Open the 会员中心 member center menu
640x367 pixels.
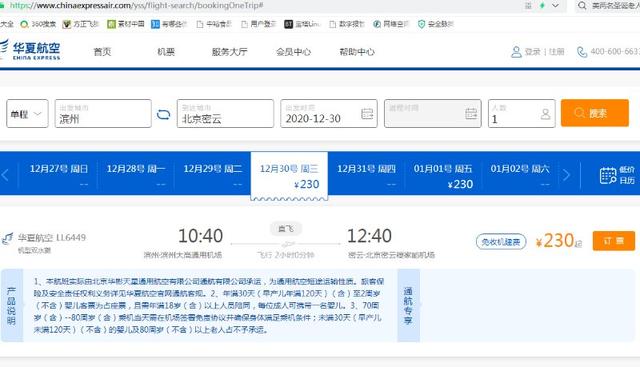(x=293, y=52)
